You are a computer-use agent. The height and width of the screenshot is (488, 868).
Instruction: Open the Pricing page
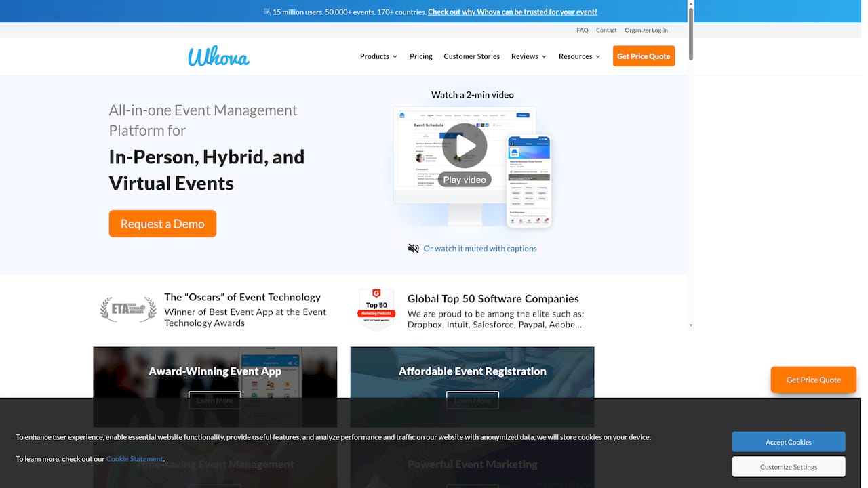(420, 56)
